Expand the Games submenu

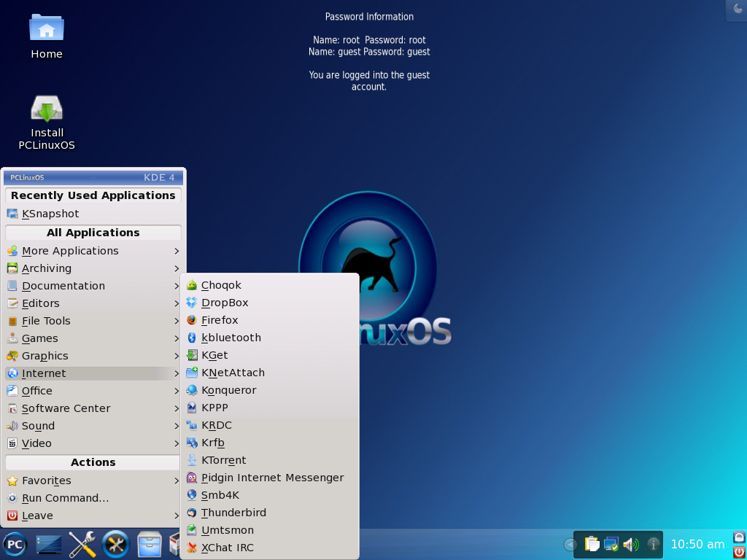pyautogui.click(x=39, y=338)
